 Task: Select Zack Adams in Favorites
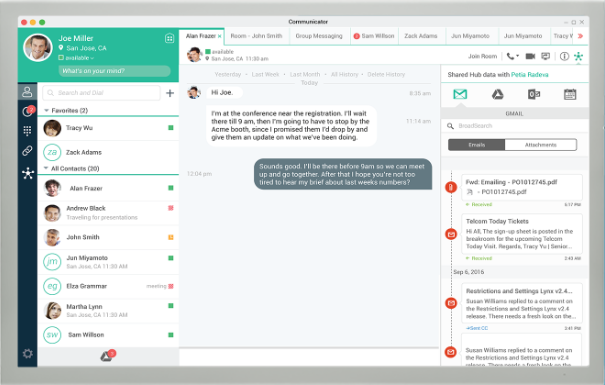point(108,152)
